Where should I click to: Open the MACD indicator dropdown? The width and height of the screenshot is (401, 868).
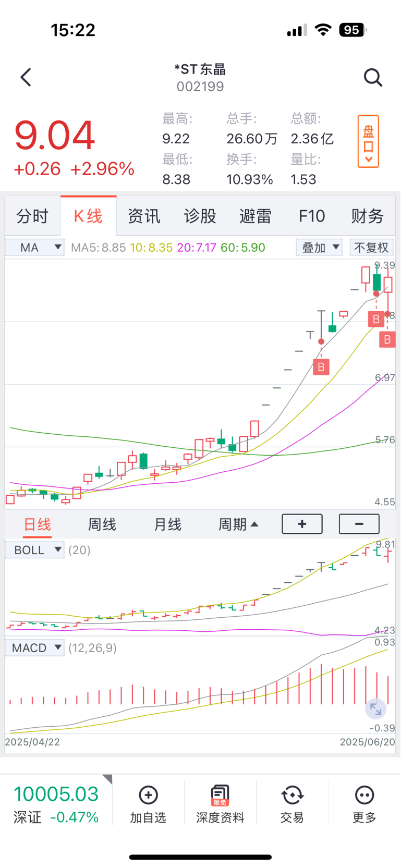(34, 648)
